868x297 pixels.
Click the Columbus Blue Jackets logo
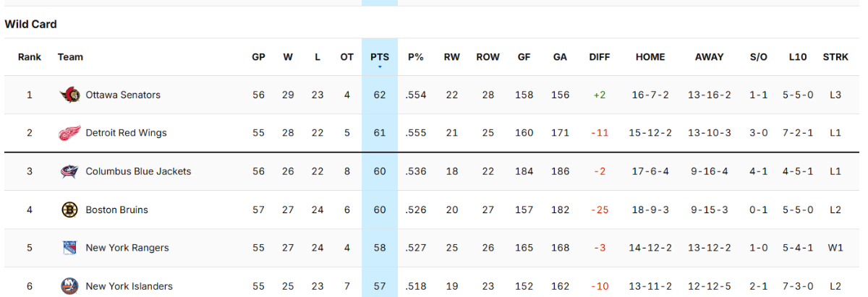[x=69, y=171]
